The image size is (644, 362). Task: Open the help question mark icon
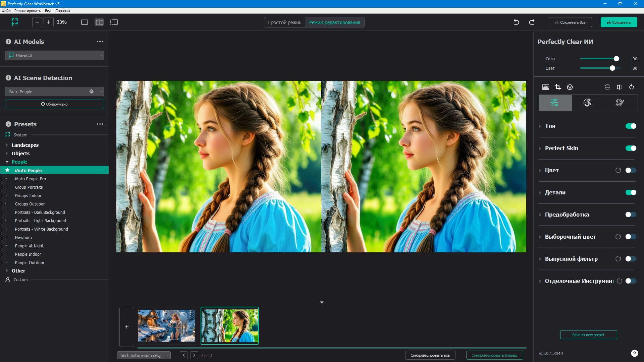(x=634, y=353)
